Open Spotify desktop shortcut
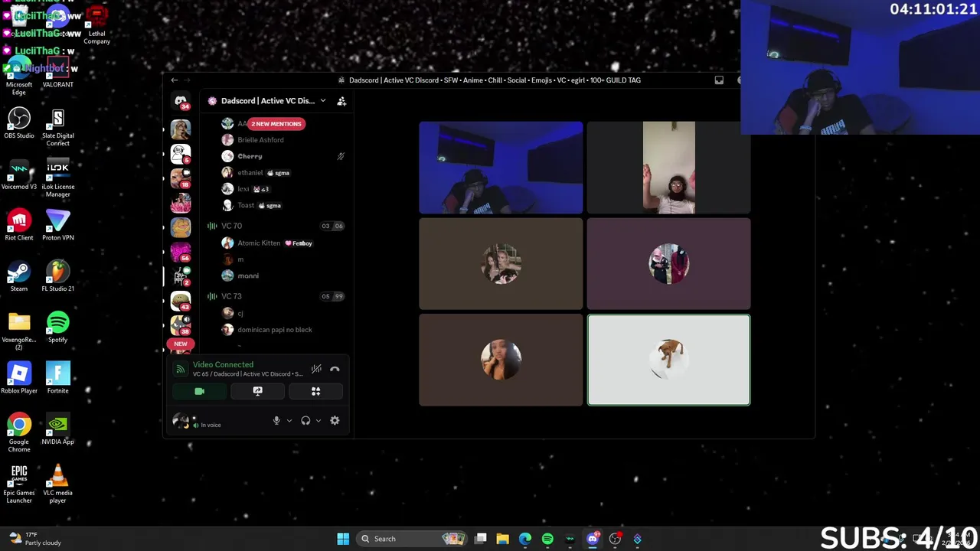Image resolution: width=980 pixels, height=551 pixels. coord(57,327)
